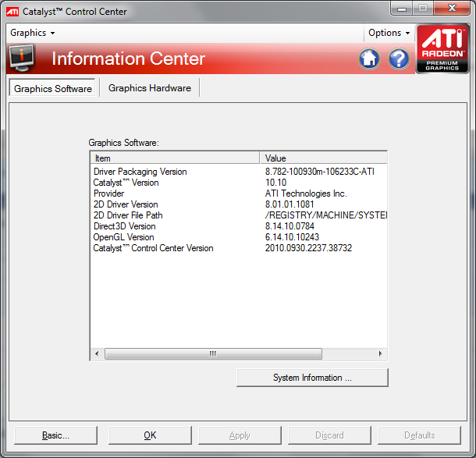Screen dimensions: 476x458
Task: Switch to Basic view
Action: 55,435
